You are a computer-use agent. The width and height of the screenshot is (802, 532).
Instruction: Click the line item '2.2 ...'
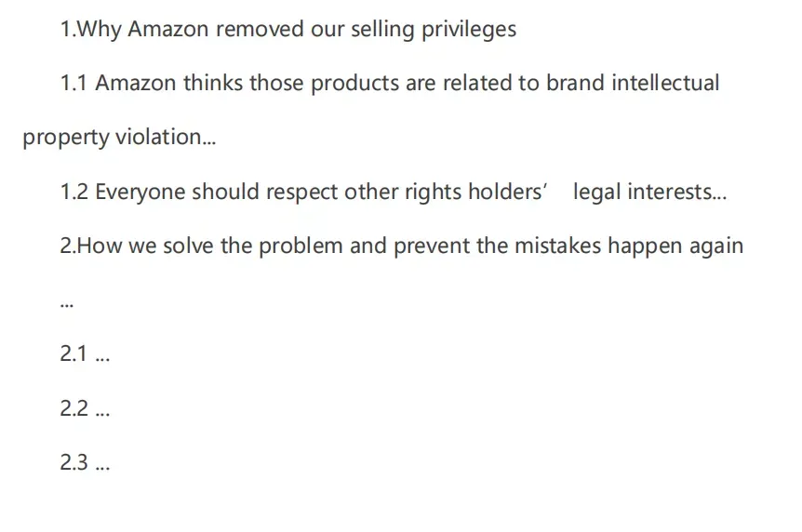tap(85, 408)
